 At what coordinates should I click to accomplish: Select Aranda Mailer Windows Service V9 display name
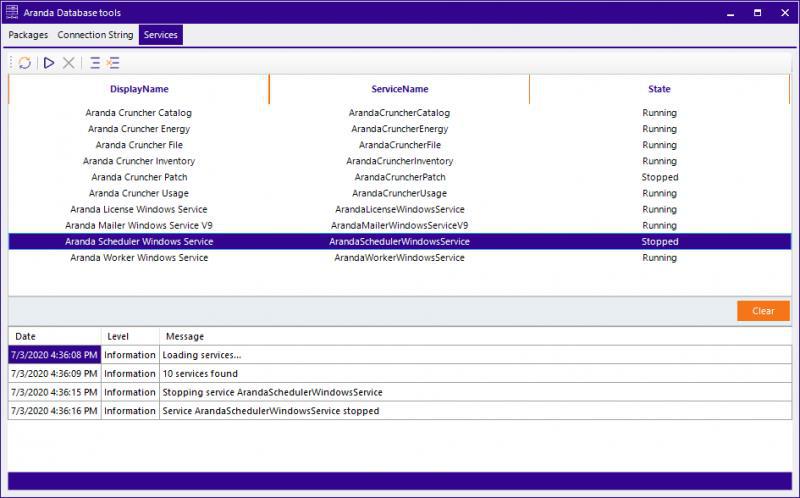coord(139,226)
